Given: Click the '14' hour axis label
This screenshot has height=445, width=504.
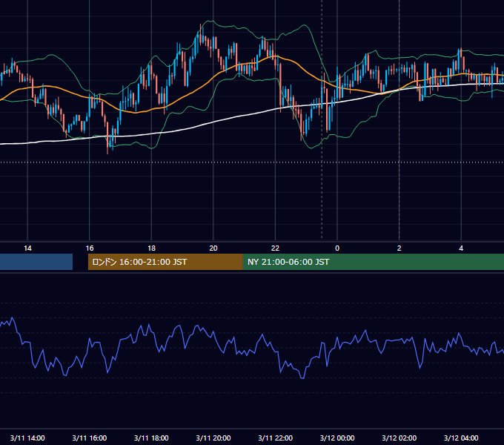Looking at the screenshot, I should coord(27,248).
